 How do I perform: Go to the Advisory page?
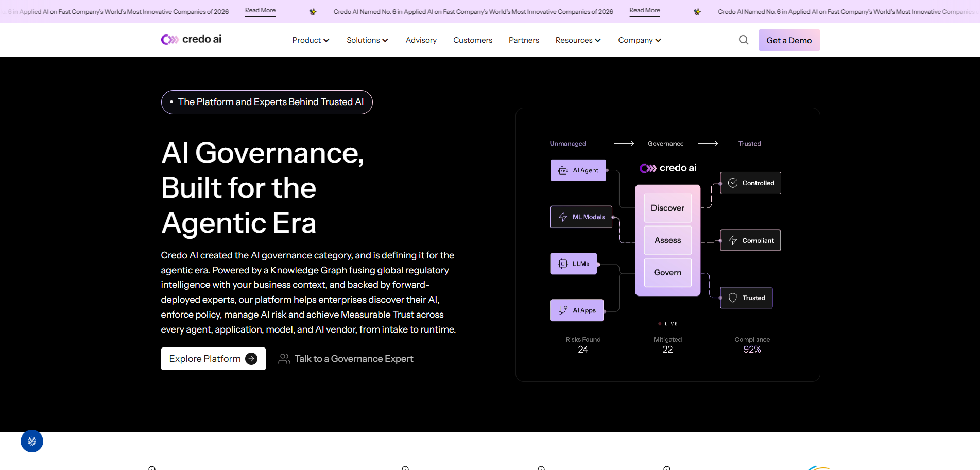tap(421, 40)
